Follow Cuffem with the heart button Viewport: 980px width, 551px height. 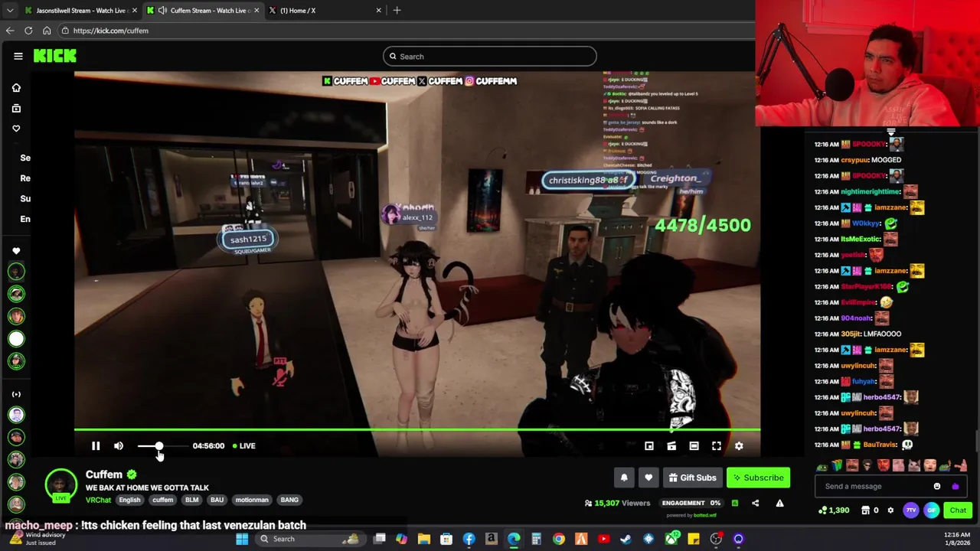pyautogui.click(x=648, y=478)
